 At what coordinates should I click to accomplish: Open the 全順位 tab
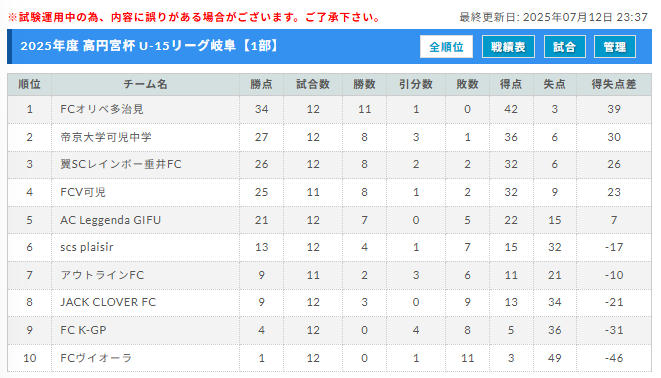(x=446, y=47)
